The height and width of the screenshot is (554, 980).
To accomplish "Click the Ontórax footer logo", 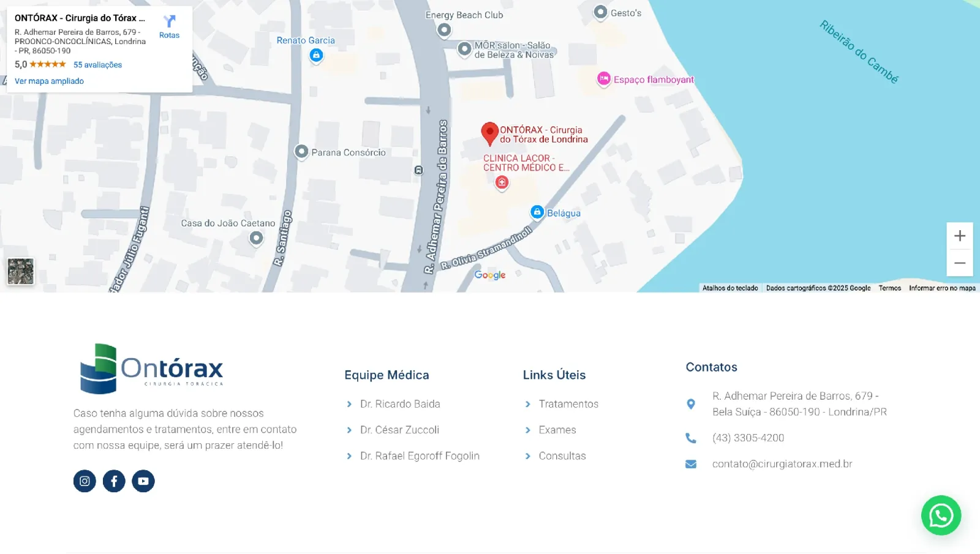I will 152,369.
